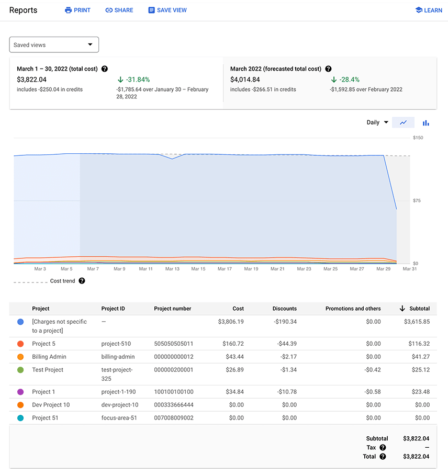Sort by the Cost column header
Viewport: 448px width, 476px height.
pos(238,309)
